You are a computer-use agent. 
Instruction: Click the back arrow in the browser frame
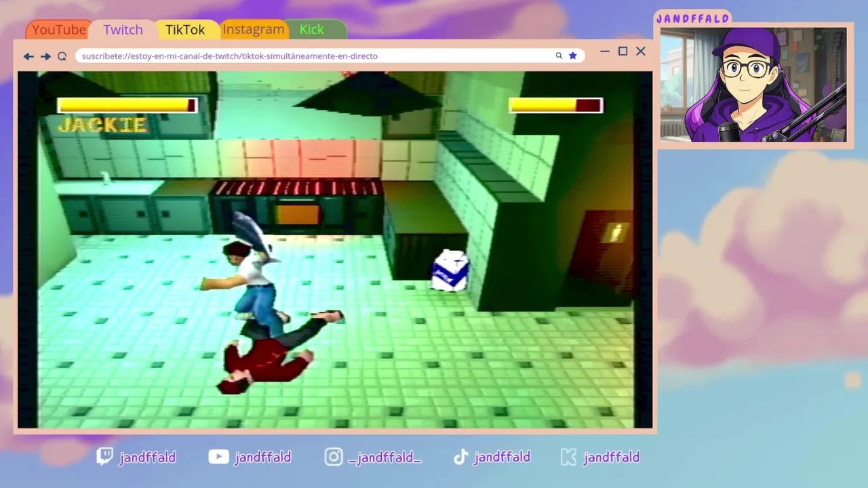tap(28, 56)
